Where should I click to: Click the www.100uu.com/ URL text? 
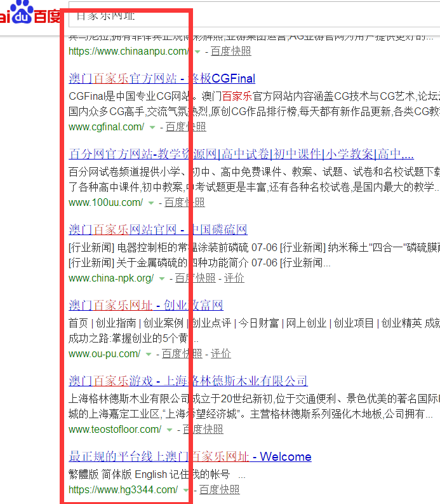[106, 203]
